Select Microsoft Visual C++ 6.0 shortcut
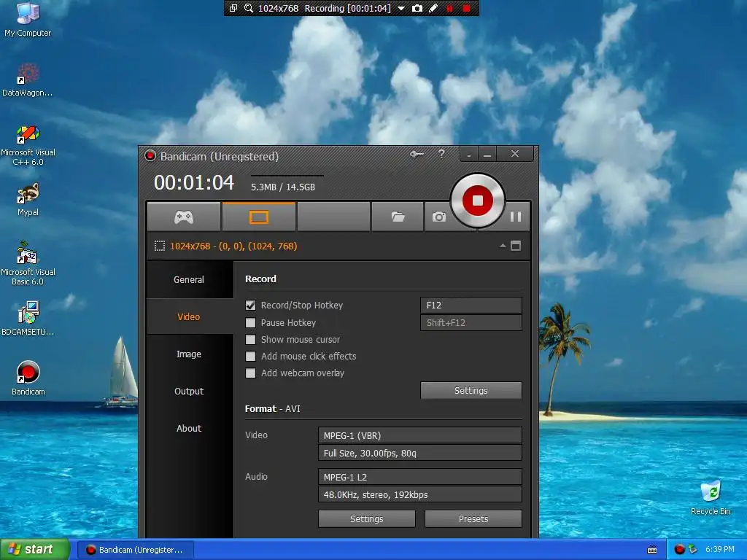 click(x=28, y=145)
